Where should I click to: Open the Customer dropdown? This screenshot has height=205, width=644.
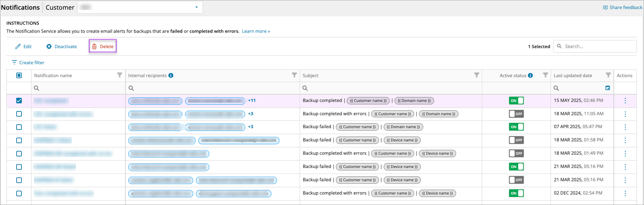[x=140, y=7]
